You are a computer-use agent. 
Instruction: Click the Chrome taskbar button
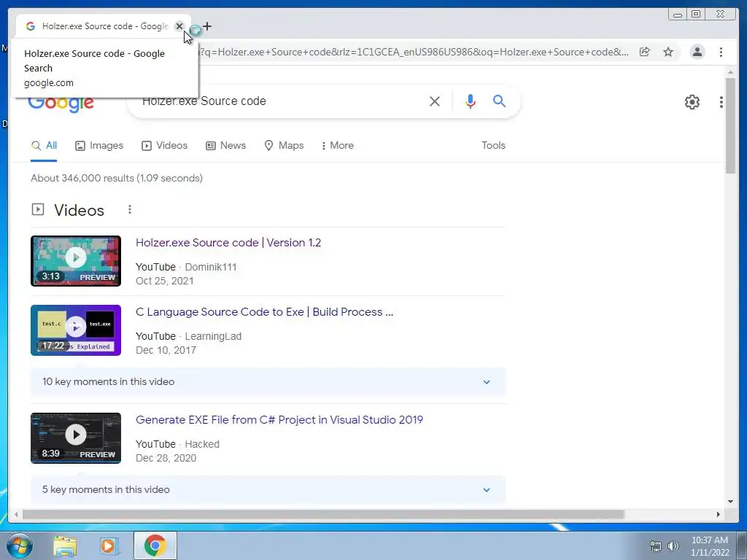(155, 545)
